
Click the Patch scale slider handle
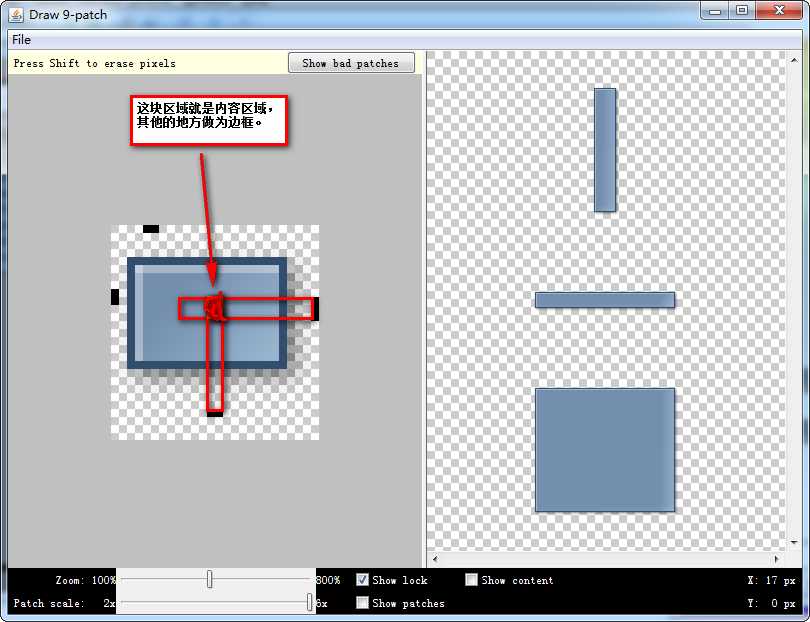click(309, 602)
